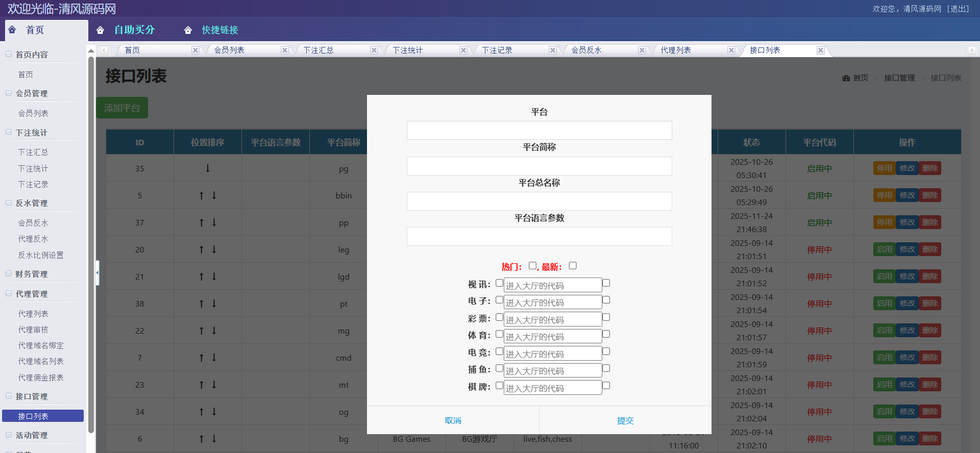Screen dimensions: 980x453
Task: Click the house icon next to 快捷链接
Action: [188, 30]
